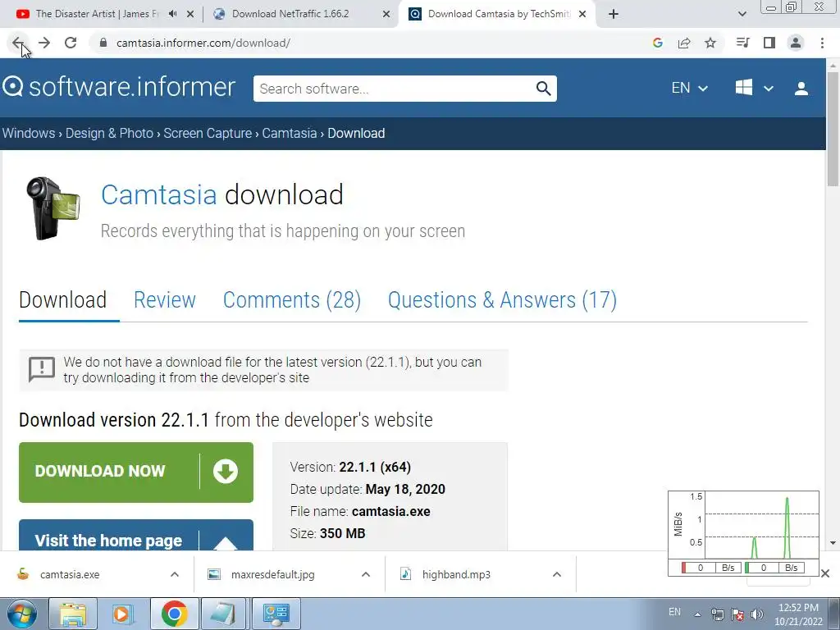Open the Camtasia breadcrumb link

[x=290, y=133]
